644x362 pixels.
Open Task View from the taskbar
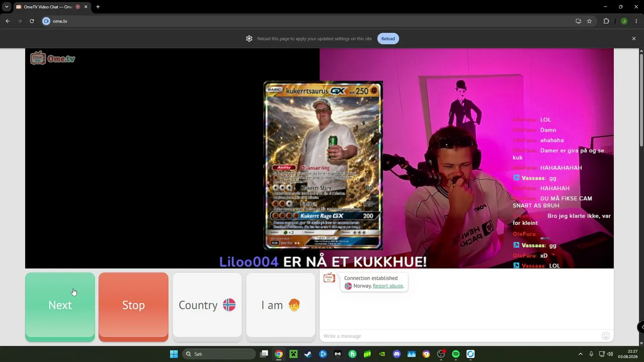click(x=264, y=354)
